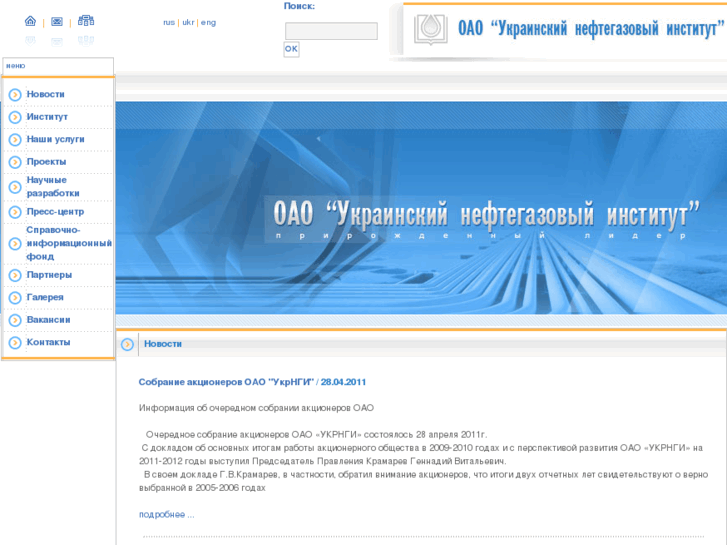Screen dimensions: 727x545
Task: Click the large pipeline banner image
Action: (x=421, y=208)
